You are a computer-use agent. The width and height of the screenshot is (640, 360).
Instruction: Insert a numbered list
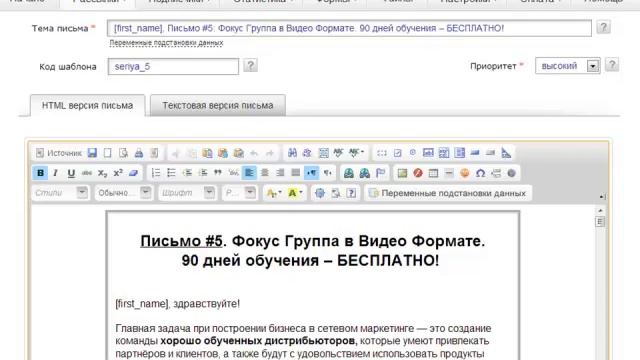pyautogui.click(x=156, y=173)
